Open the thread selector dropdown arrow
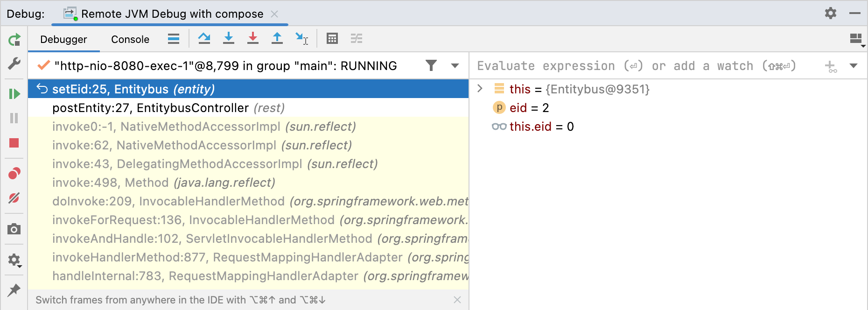Image resolution: width=868 pixels, height=310 pixels. pyautogui.click(x=455, y=66)
